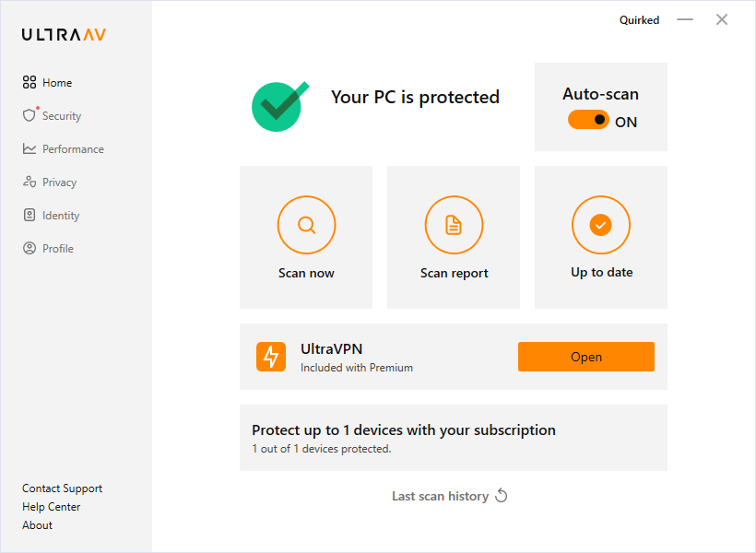The width and height of the screenshot is (756, 553).
Task: Click the Last scan history refresh icon
Action: click(x=502, y=496)
